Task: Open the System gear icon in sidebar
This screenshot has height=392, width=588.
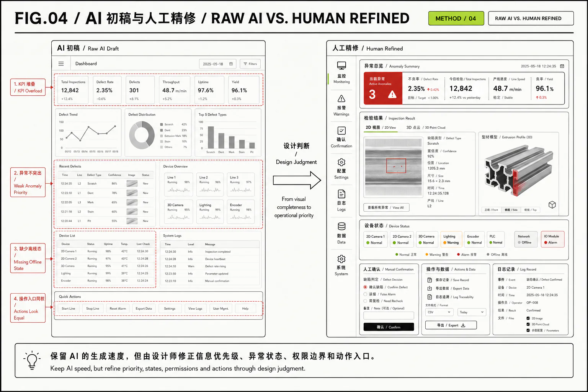Action: [x=341, y=258]
